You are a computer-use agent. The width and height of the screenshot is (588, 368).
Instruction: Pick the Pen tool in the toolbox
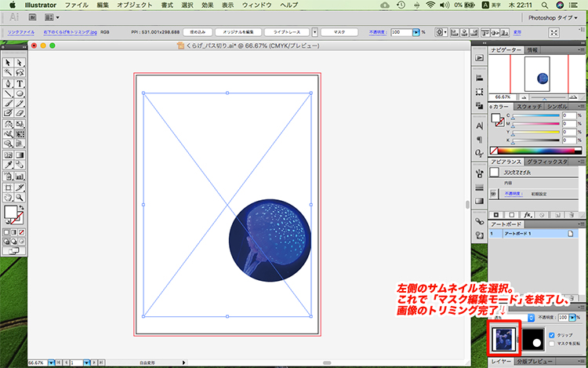[x=8, y=83]
